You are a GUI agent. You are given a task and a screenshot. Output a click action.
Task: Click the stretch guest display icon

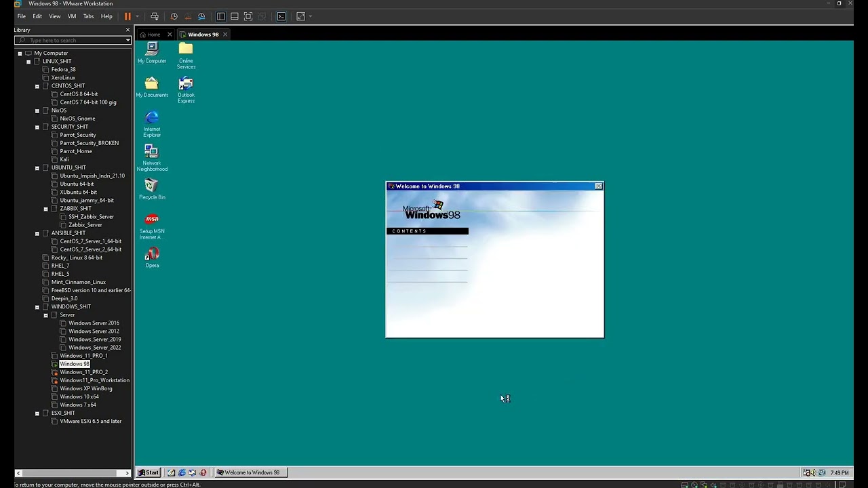tap(301, 16)
